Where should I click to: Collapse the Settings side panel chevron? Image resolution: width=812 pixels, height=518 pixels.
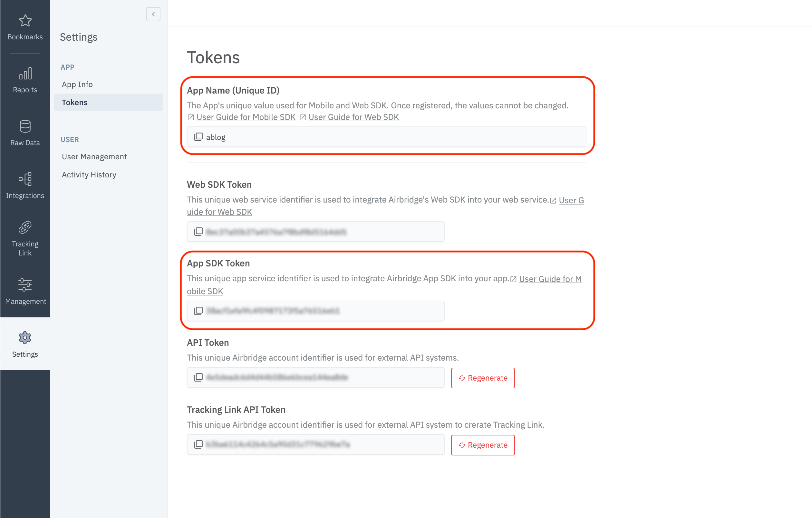tap(153, 14)
